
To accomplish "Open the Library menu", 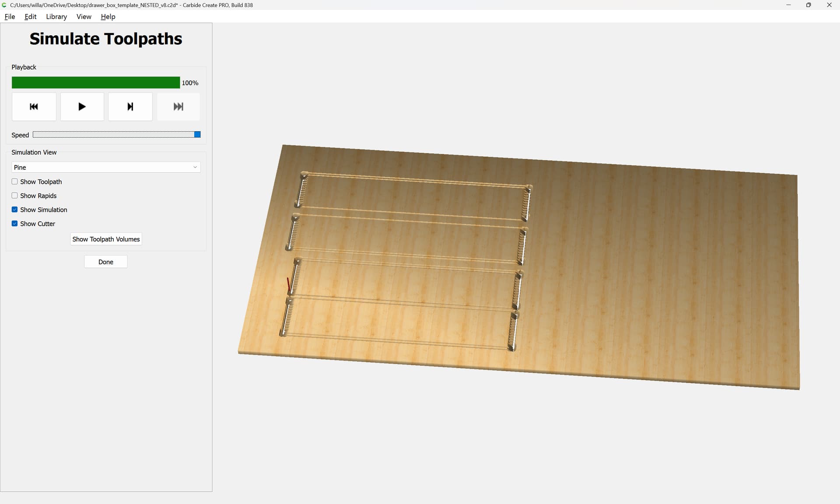I will point(56,17).
